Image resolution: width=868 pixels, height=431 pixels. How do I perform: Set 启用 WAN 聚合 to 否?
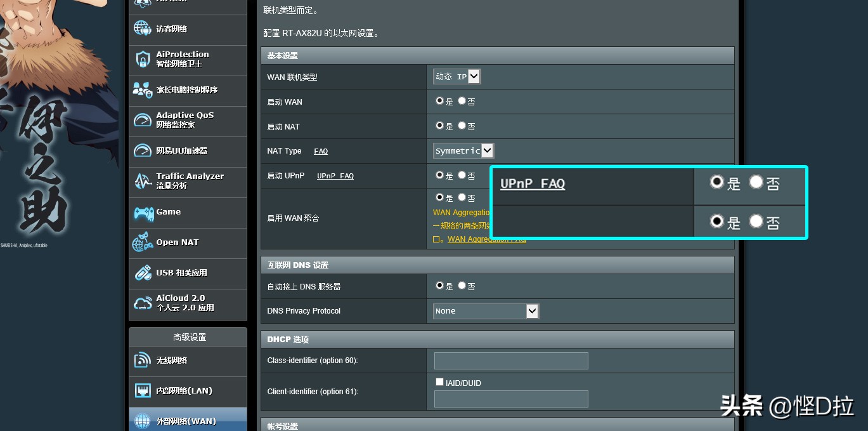point(462,197)
